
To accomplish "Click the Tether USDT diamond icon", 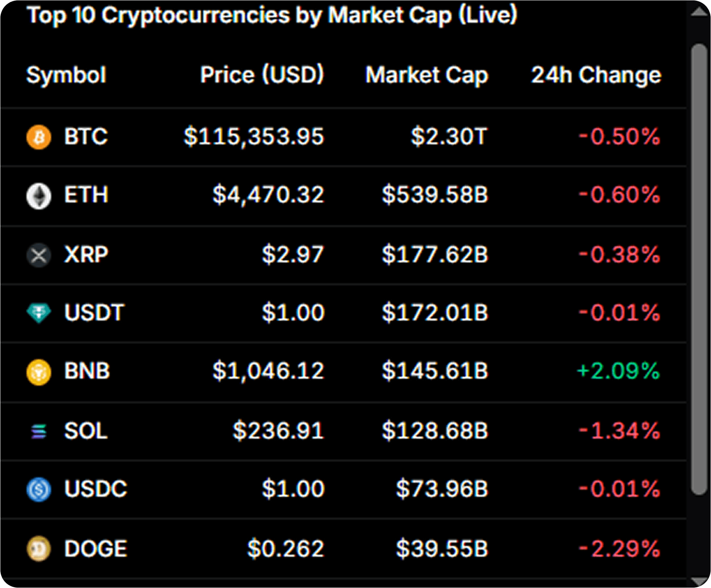I will tap(38, 313).
